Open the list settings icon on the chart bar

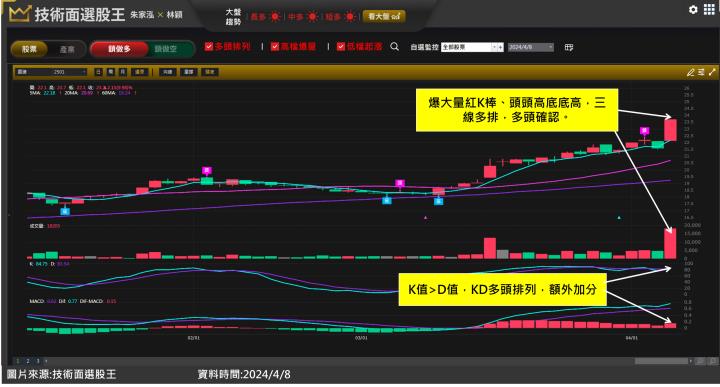click(x=701, y=72)
